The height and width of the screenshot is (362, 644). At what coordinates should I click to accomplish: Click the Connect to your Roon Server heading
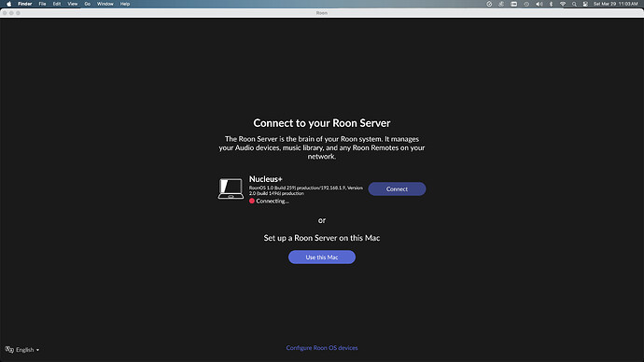tap(322, 123)
